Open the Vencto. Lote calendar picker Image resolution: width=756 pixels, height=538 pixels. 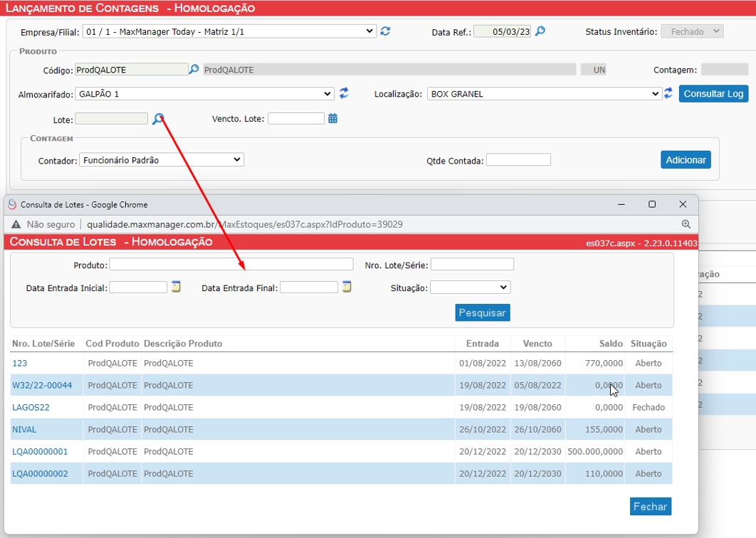coord(332,119)
